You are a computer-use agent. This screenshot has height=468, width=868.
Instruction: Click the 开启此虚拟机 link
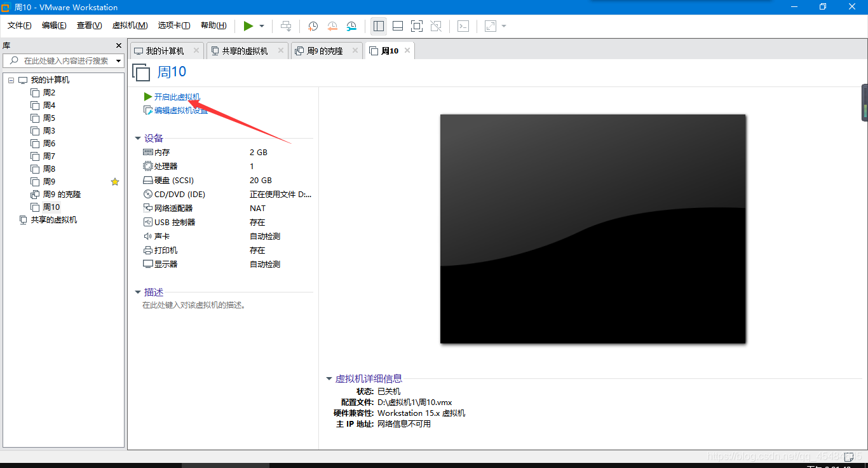(x=177, y=97)
